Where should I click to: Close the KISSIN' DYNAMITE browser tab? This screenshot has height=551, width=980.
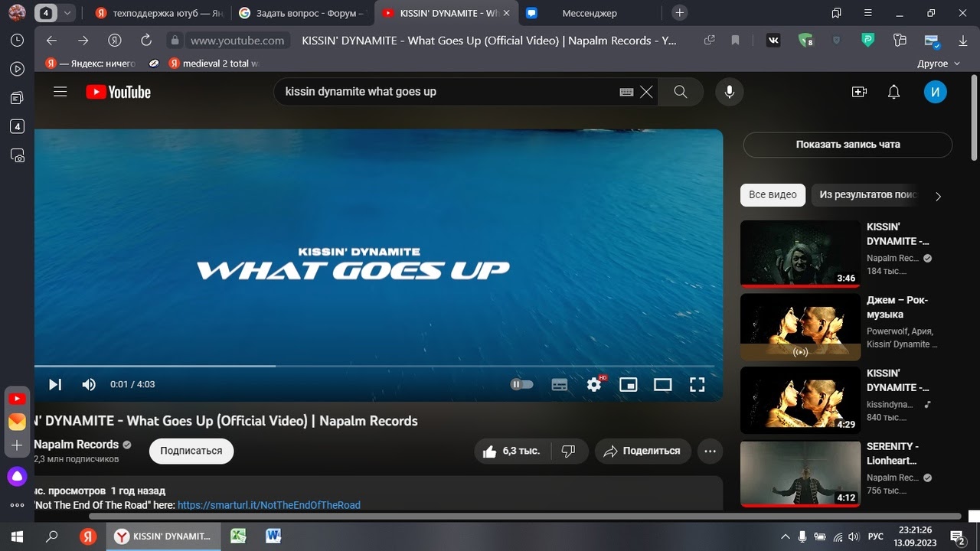[506, 13]
